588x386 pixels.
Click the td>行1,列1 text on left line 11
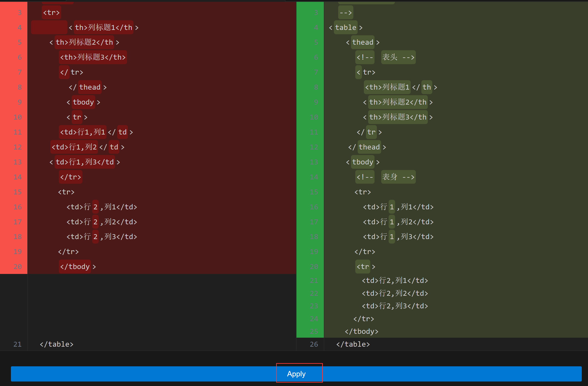click(83, 132)
